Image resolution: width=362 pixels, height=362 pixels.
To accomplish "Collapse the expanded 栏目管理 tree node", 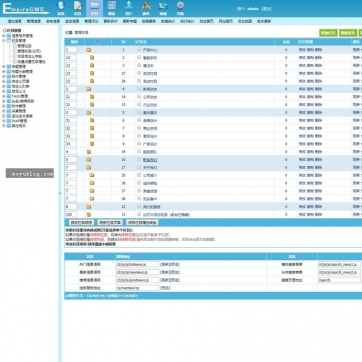I will click(4, 40).
